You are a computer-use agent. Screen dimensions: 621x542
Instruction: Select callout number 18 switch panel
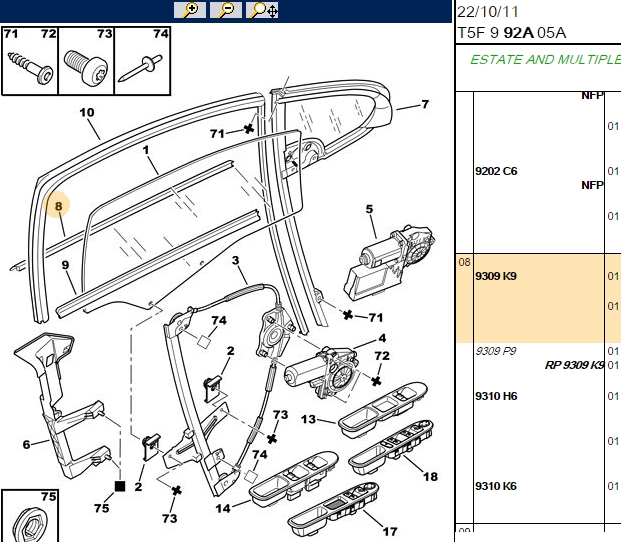pos(431,477)
